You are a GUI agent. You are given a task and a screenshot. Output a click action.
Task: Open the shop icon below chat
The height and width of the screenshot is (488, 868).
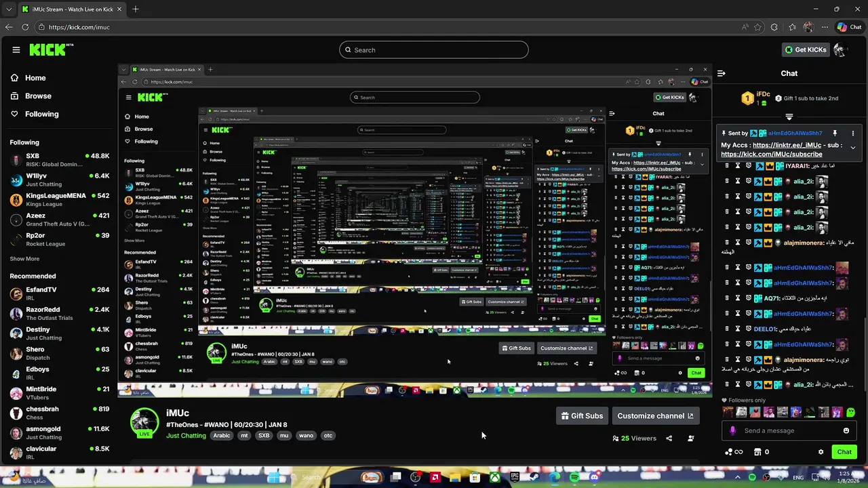[758, 452]
